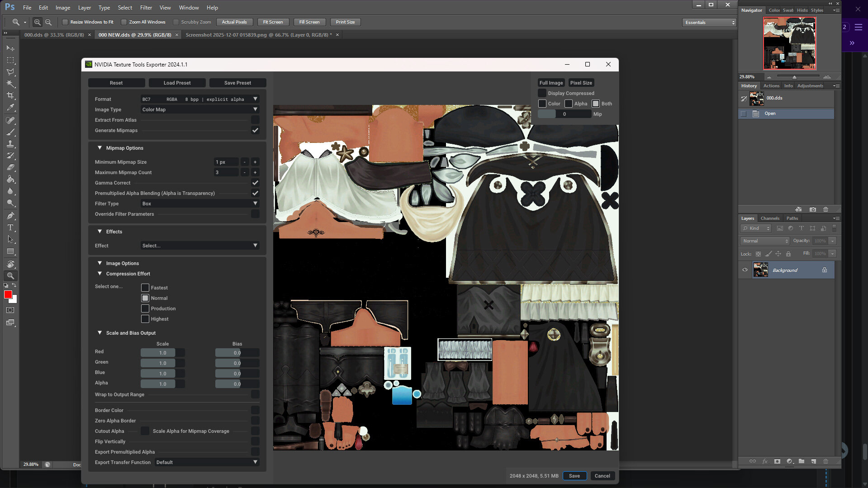Collapse the Compression Effort section
Screen dimensions: 868x488
[x=100, y=274]
